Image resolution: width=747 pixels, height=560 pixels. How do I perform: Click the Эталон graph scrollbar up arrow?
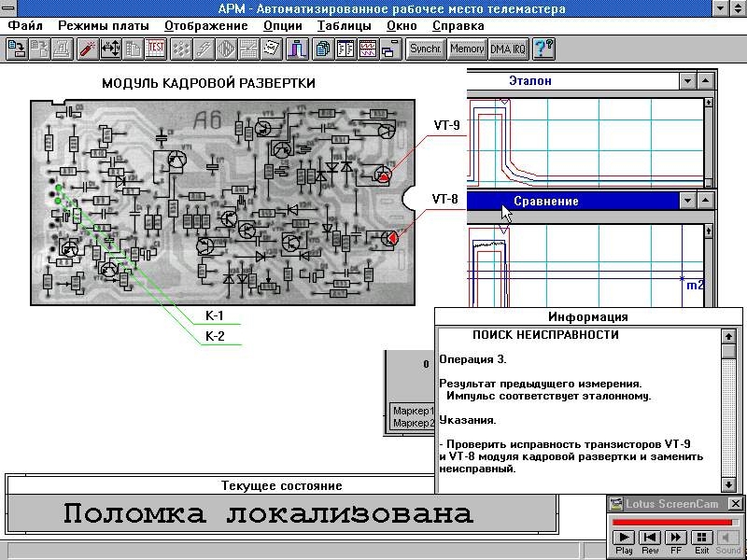(x=709, y=103)
